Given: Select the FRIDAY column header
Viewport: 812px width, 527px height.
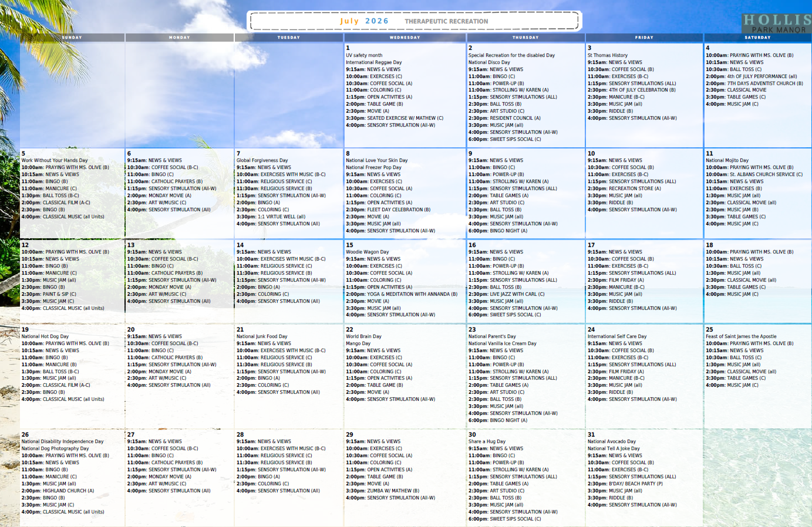Looking at the screenshot, I should (x=644, y=38).
